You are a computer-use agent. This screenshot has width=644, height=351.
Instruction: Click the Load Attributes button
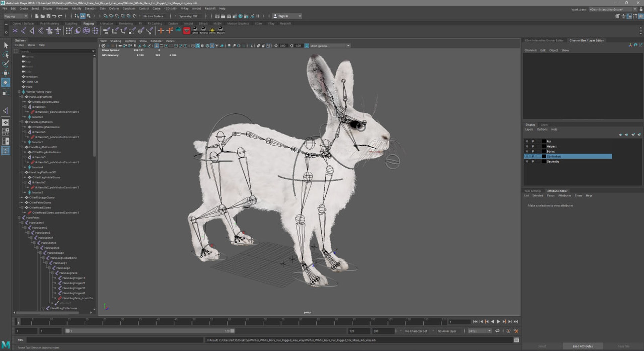point(583,346)
